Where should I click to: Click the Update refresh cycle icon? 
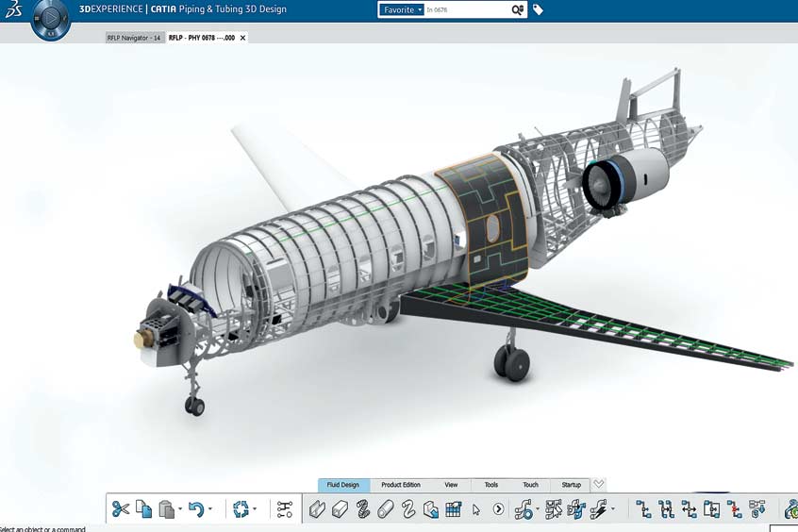point(241,509)
